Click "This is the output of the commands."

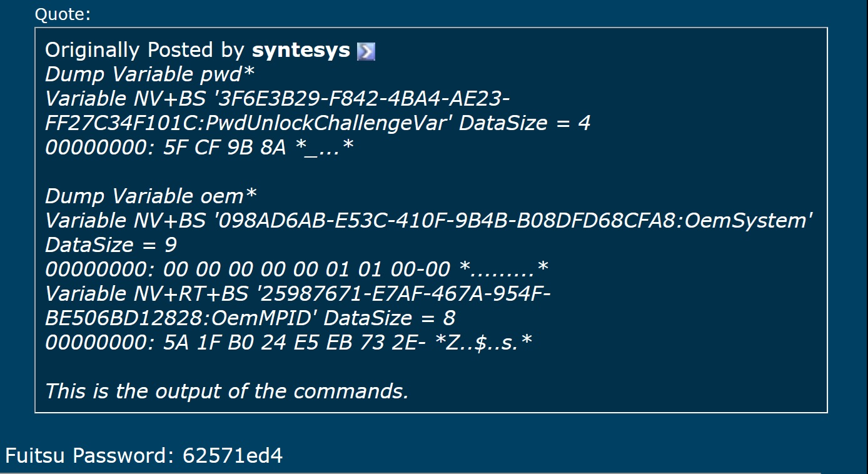[227, 391]
